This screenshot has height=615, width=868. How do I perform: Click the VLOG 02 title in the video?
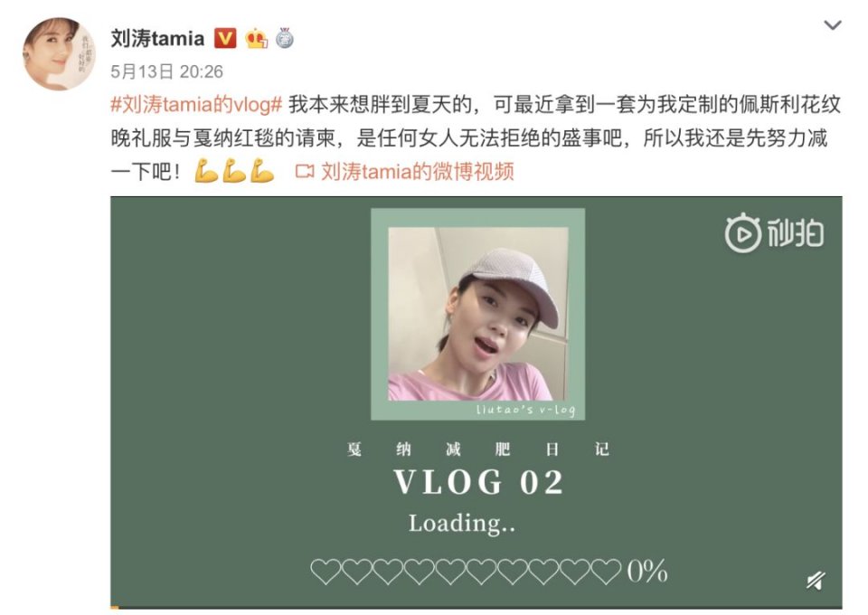pos(478,482)
